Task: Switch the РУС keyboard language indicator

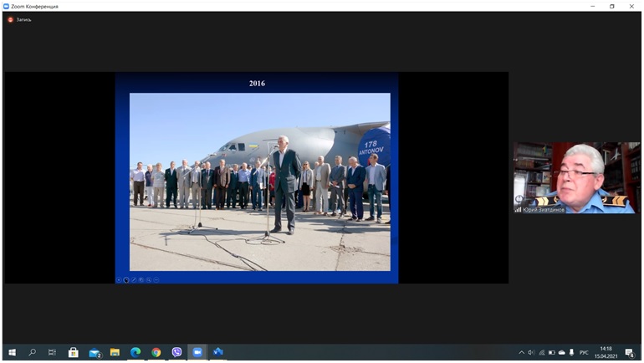Action: click(x=584, y=352)
